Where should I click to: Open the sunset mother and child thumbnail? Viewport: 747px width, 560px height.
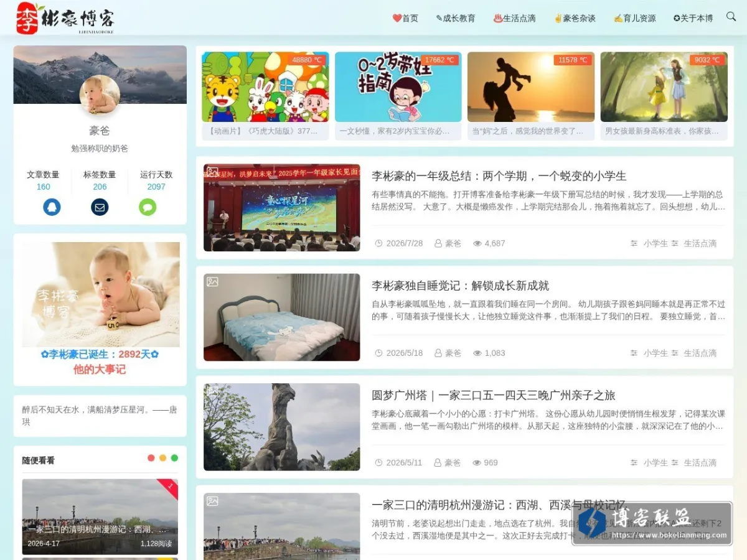(531, 86)
